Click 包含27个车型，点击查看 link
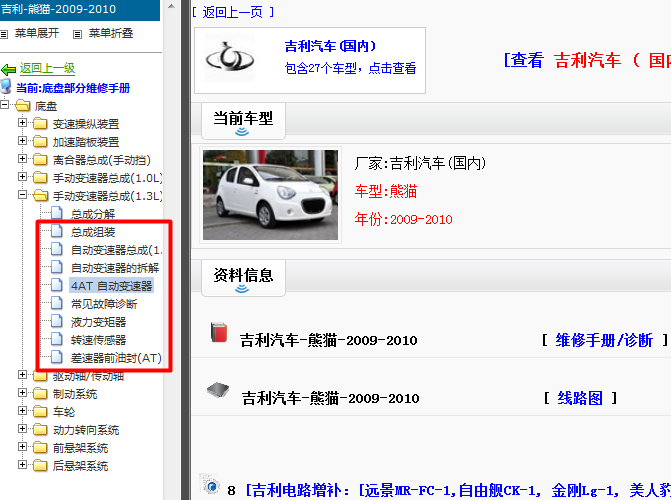This screenshot has width=671, height=500. tap(350, 68)
